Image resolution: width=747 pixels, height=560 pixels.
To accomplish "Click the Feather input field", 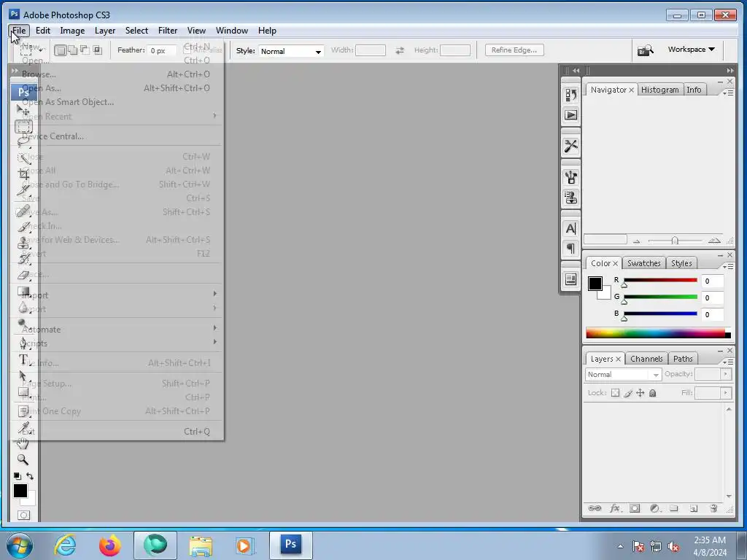I will tap(162, 50).
